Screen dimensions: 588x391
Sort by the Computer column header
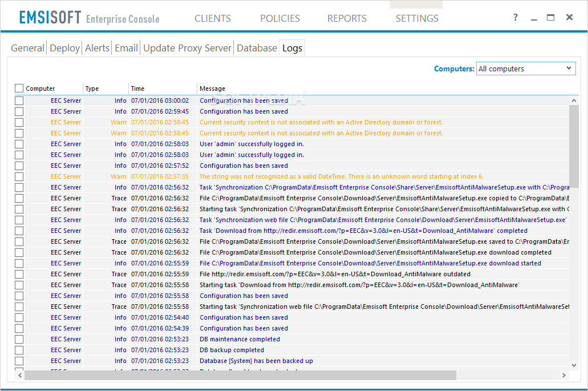[x=40, y=88]
